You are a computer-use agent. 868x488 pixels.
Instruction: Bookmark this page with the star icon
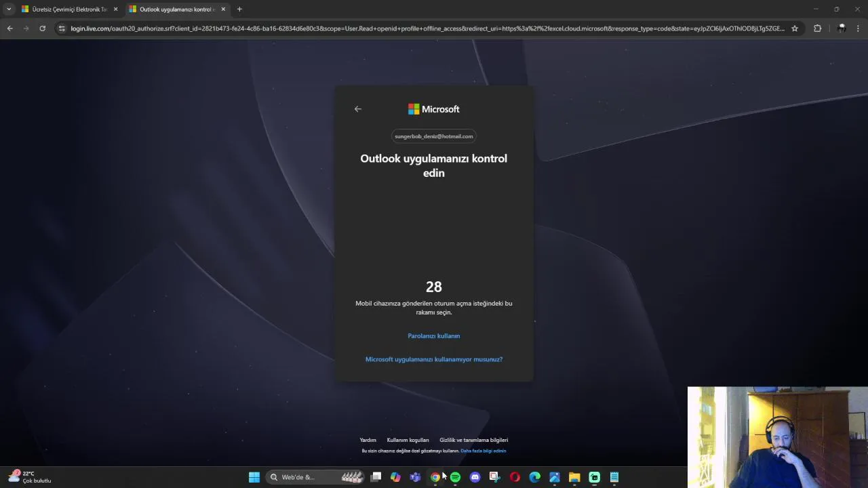click(x=795, y=28)
